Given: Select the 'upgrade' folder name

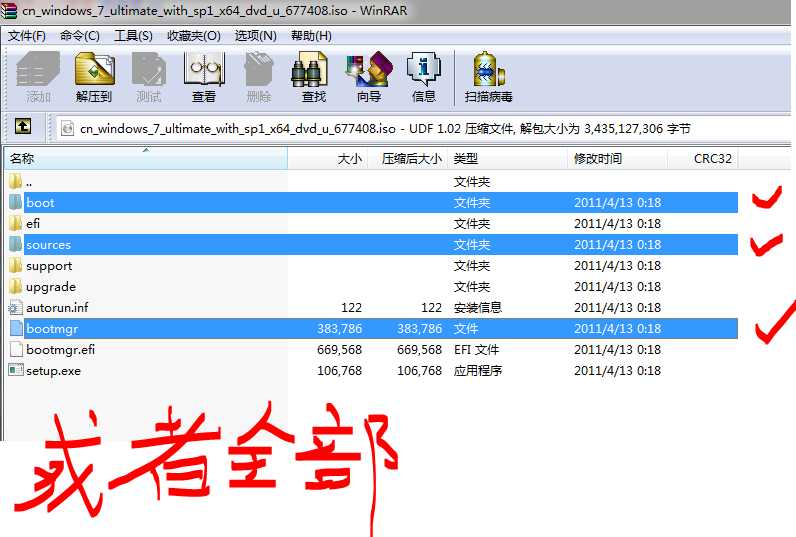Looking at the screenshot, I should pyautogui.click(x=51, y=287).
